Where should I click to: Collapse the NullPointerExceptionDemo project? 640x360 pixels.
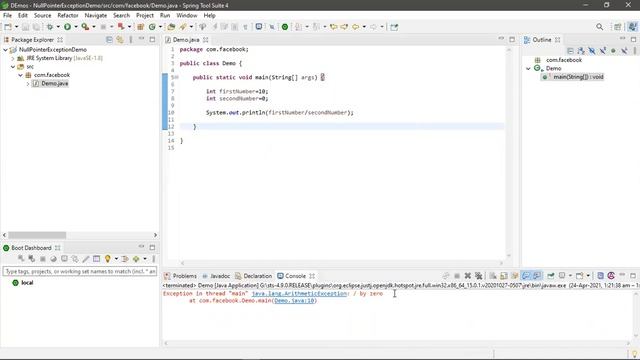5,49
